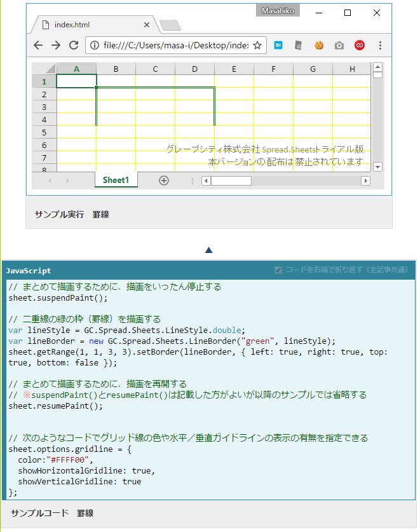Select row 6 header

pyautogui.click(x=44, y=145)
